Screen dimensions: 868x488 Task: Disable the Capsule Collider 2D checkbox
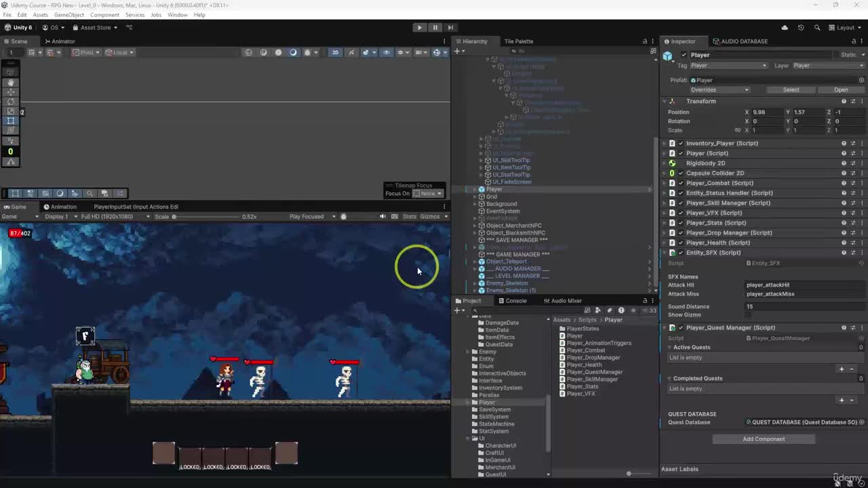pos(681,173)
